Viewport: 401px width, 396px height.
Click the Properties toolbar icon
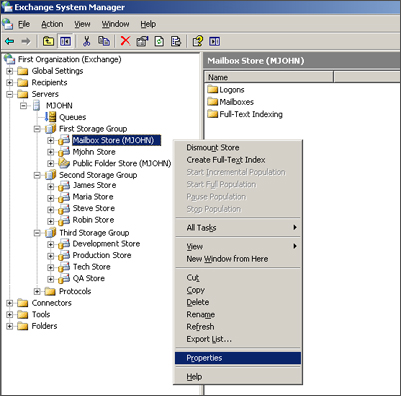click(x=142, y=41)
